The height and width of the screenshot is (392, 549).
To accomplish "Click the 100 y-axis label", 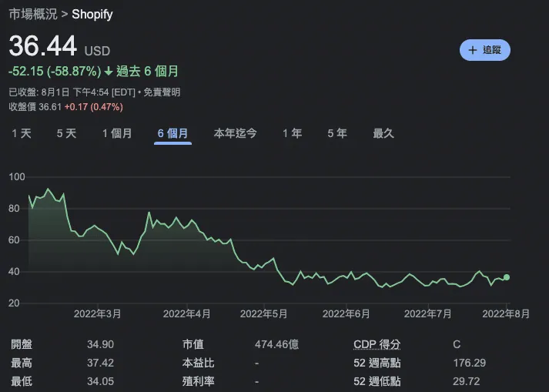I will (17, 177).
